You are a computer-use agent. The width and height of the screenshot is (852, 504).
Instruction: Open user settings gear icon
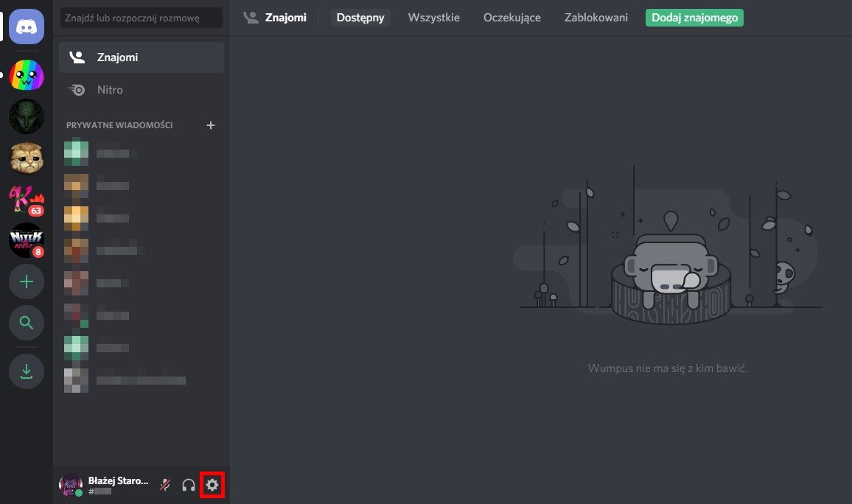[212, 485]
